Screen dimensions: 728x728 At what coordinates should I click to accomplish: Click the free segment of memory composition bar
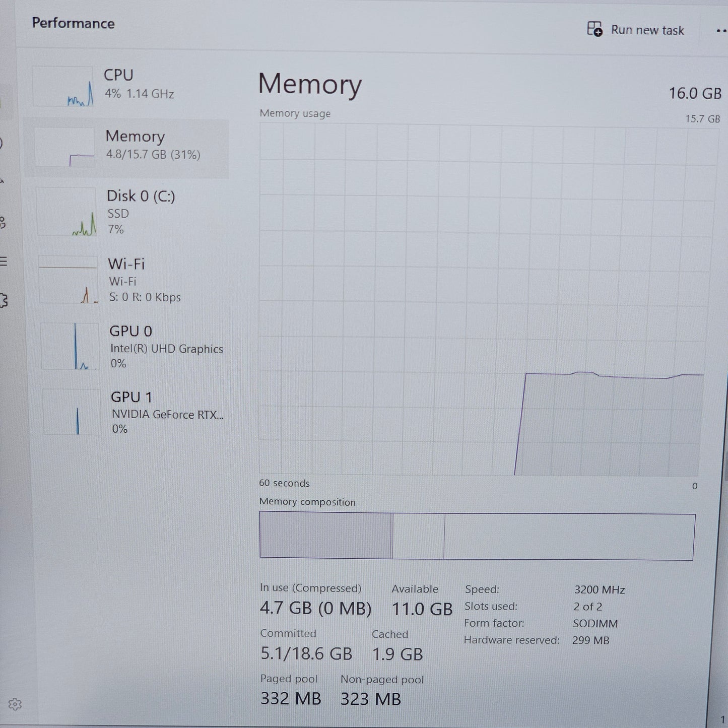coord(569,537)
